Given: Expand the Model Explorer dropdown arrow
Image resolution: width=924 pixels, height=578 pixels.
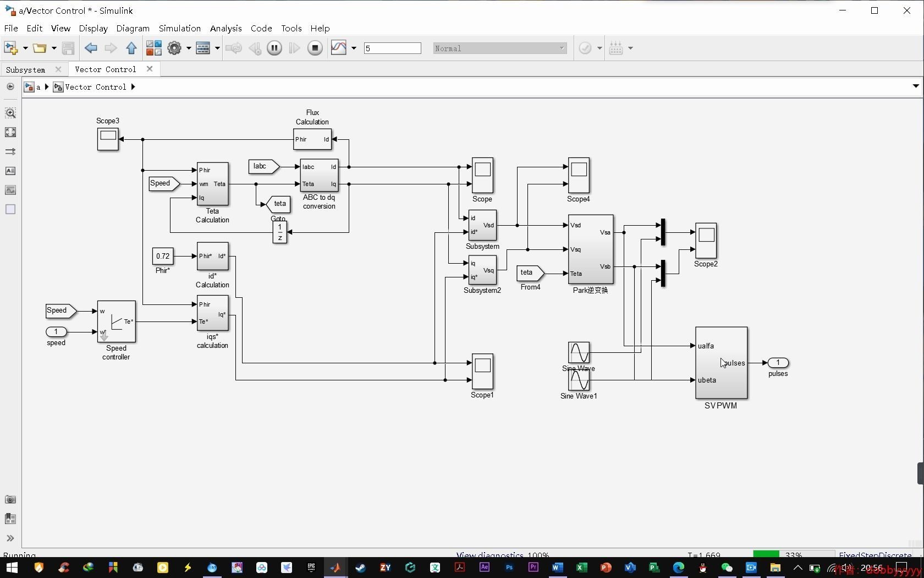Looking at the screenshot, I should (x=217, y=48).
